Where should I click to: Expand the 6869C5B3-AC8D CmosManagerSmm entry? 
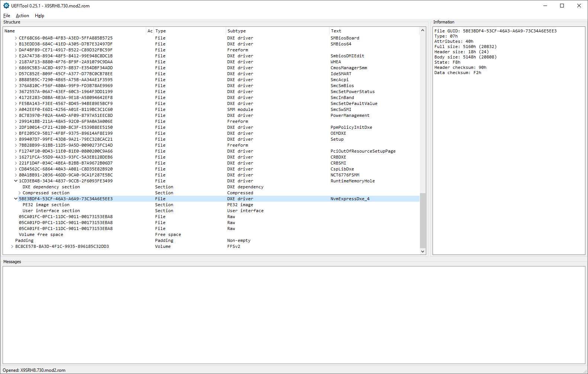pos(16,68)
